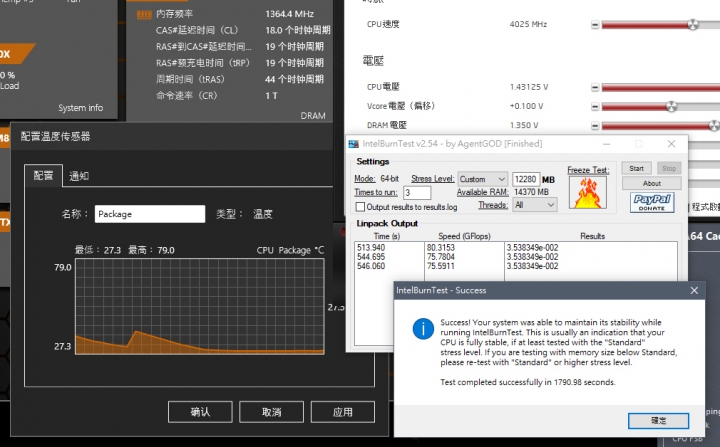Close the IntelBurnTest Success dialog
The width and height of the screenshot is (720, 447).
click(694, 290)
